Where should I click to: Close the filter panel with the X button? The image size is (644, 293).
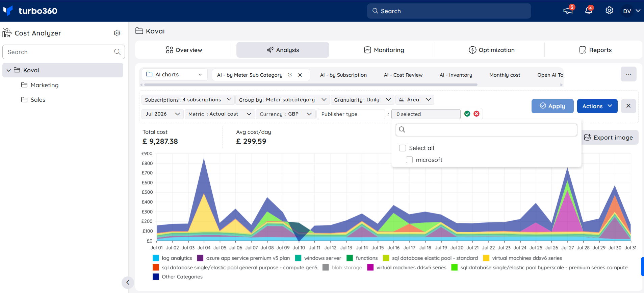click(628, 106)
